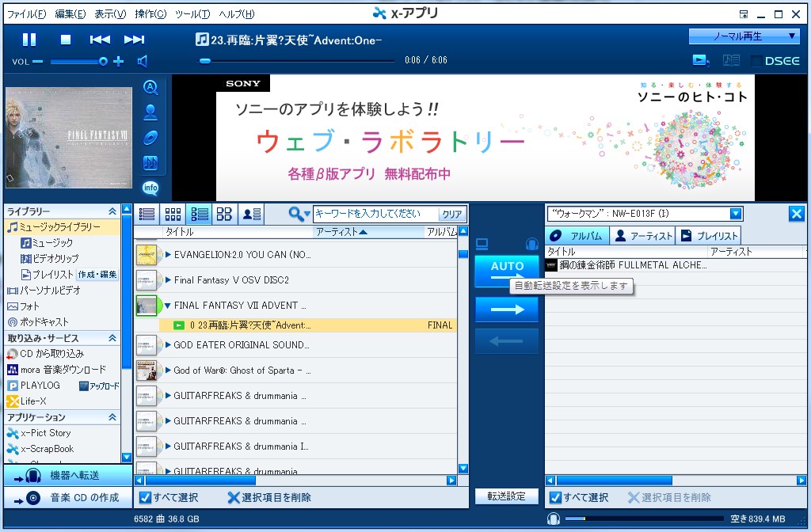Decrease volume with the minus icon
This screenshot has width=811, height=532.
(x=38, y=62)
